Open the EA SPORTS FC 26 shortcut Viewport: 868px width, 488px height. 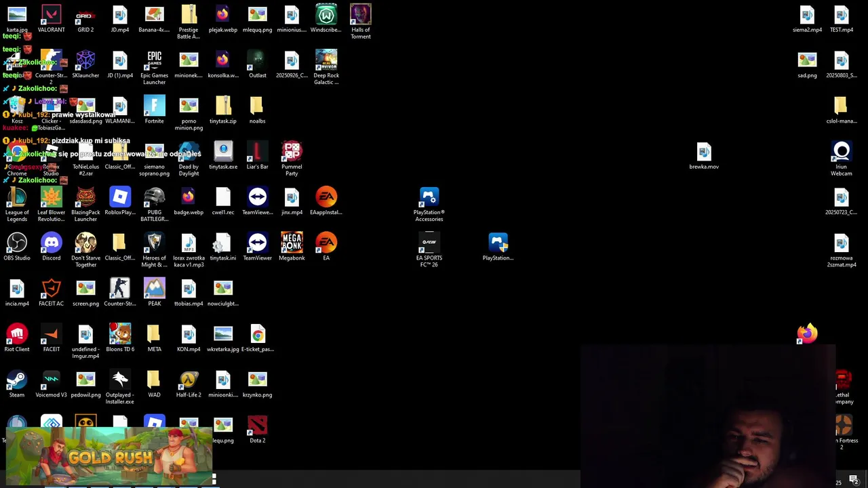429,249
